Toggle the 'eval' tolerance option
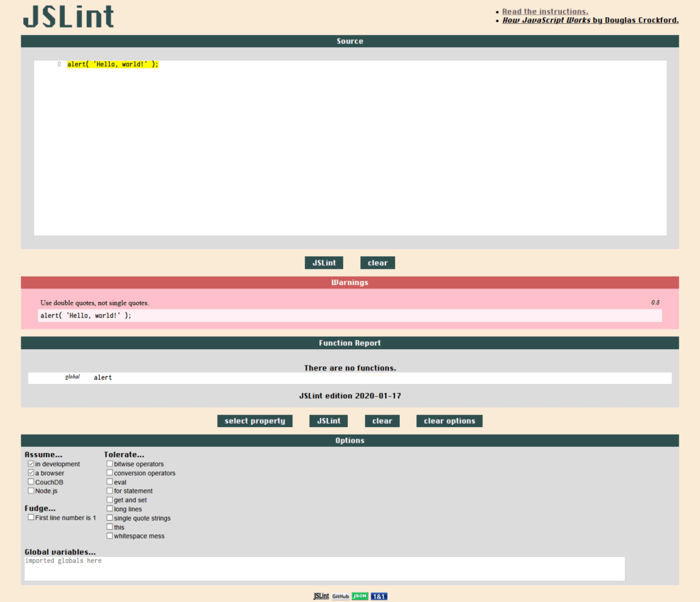This screenshot has width=700, height=602. click(x=109, y=482)
